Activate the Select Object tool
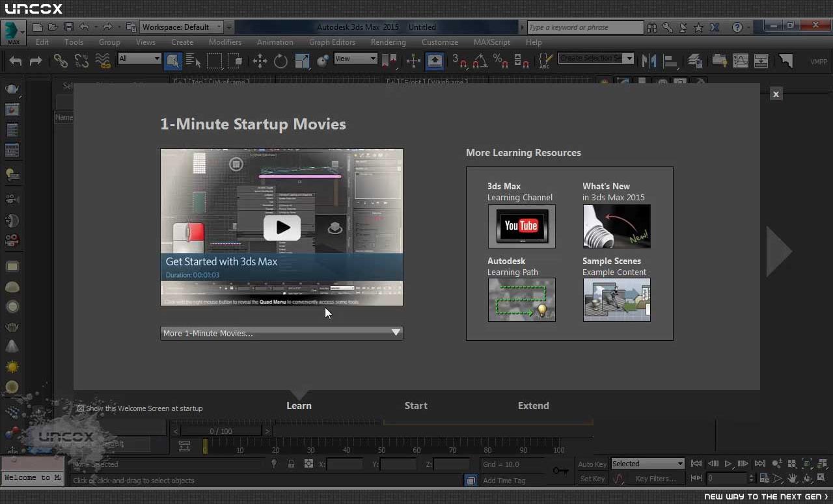Screen dimensions: 833x504 [172, 60]
